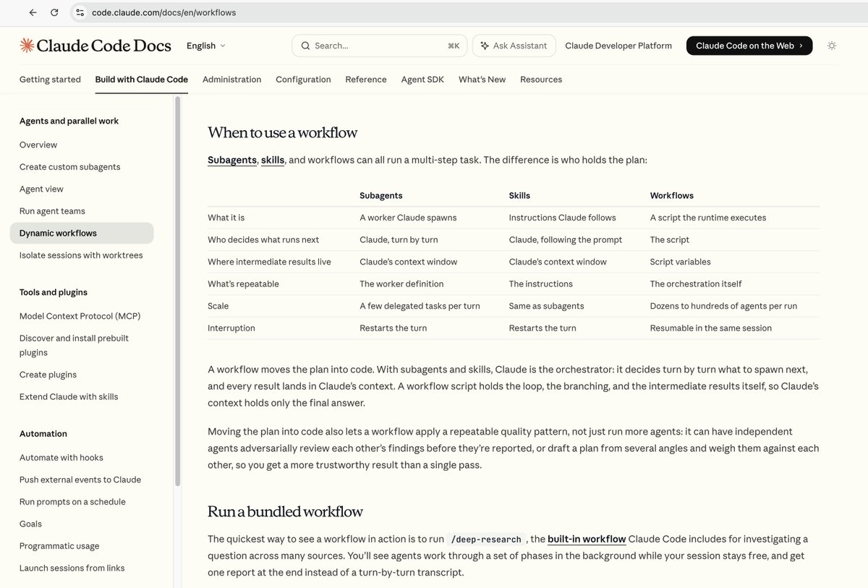Click the Subagents column header
The height and width of the screenshot is (588, 868).
pyautogui.click(x=381, y=195)
